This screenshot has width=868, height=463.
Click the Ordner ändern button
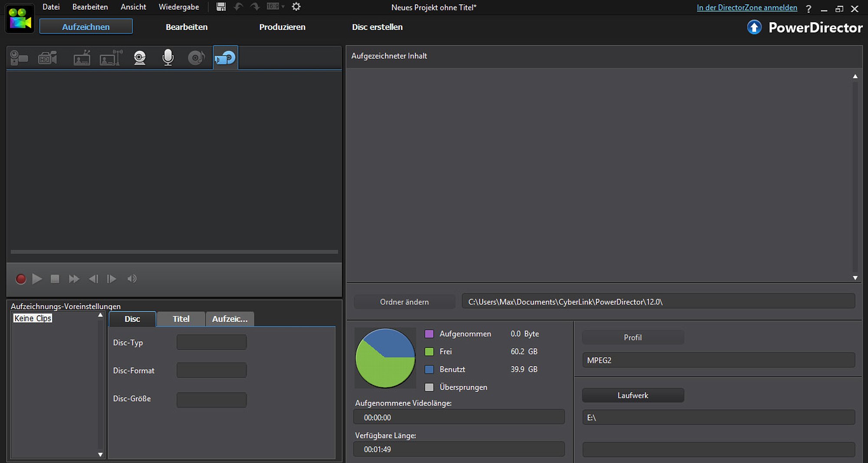[x=404, y=302]
